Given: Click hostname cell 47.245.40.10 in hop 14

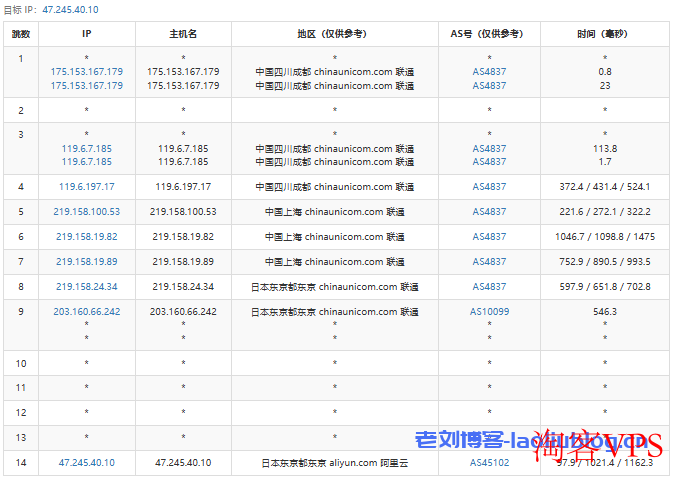Looking at the screenshot, I should pos(183,463).
